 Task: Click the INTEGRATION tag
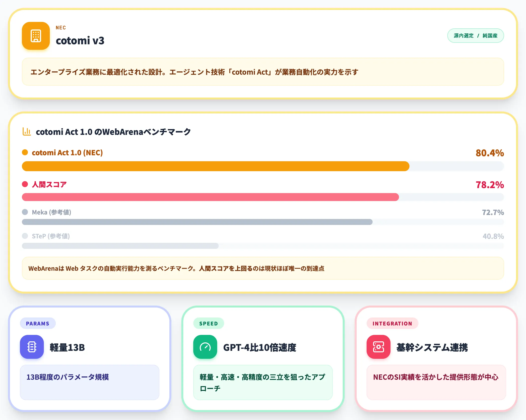click(x=392, y=323)
